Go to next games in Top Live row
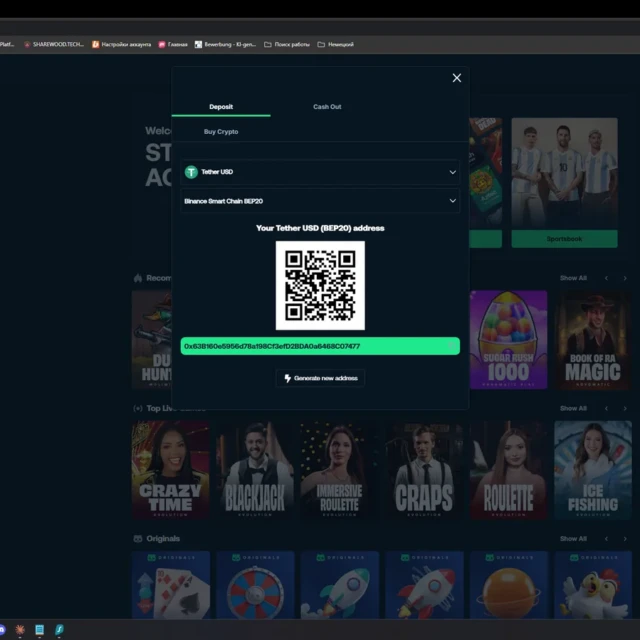The width and height of the screenshot is (640, 640). (625, 408)
